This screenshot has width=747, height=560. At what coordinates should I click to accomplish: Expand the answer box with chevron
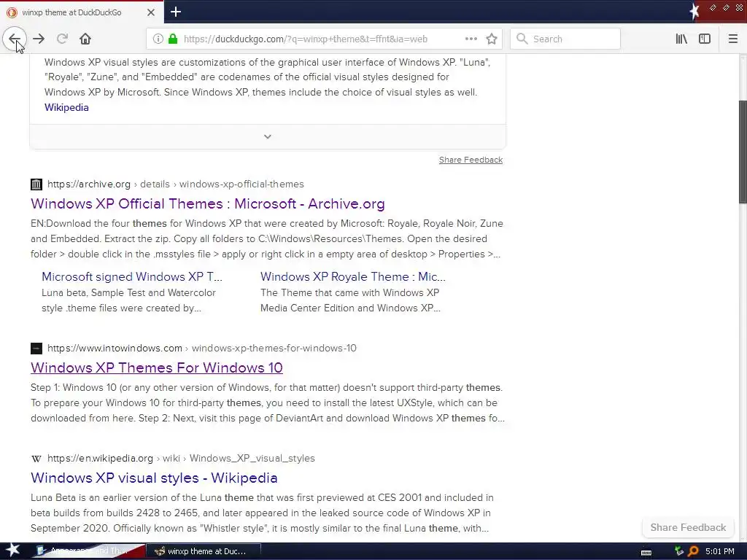[268, 136]
